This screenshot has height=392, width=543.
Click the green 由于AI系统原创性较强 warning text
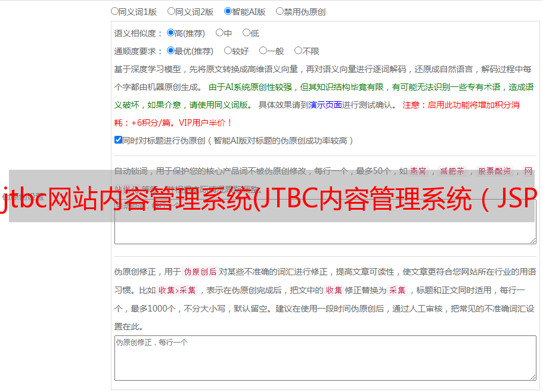click(250, 87)
